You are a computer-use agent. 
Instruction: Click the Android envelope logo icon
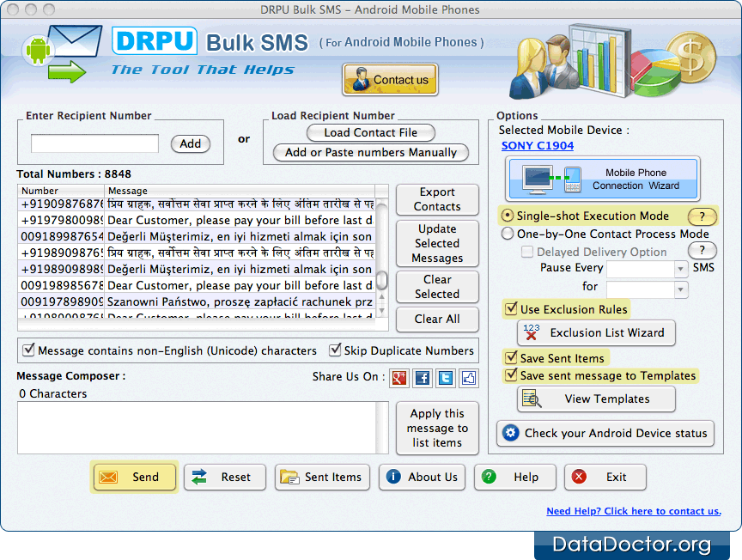pyautogui.click(x=62, y=53)
